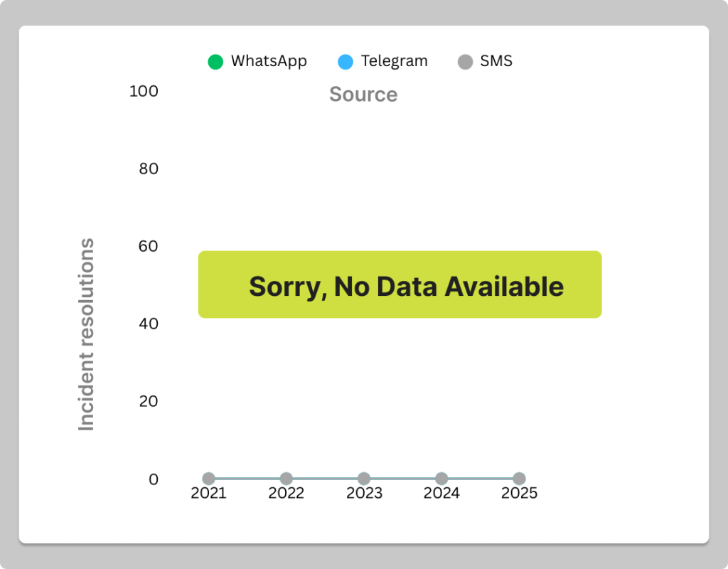Toggle the WhatsApp series legend label
728x569 pixels.
269,61
